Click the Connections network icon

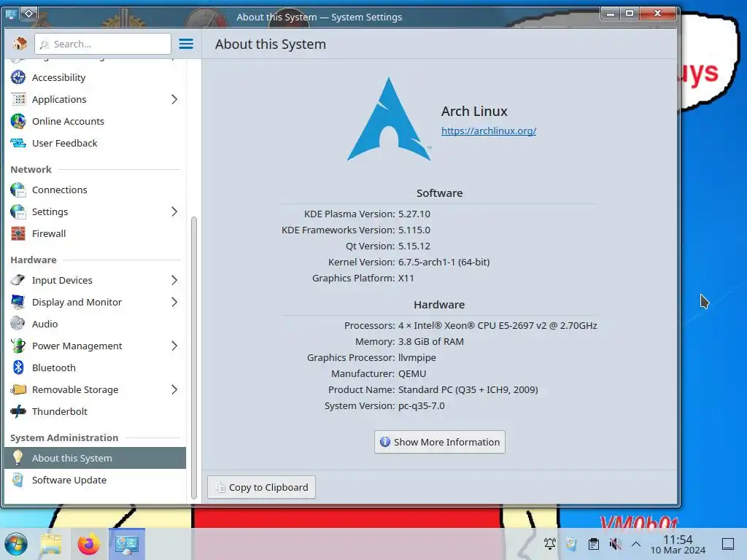click(x=18, y=190)
